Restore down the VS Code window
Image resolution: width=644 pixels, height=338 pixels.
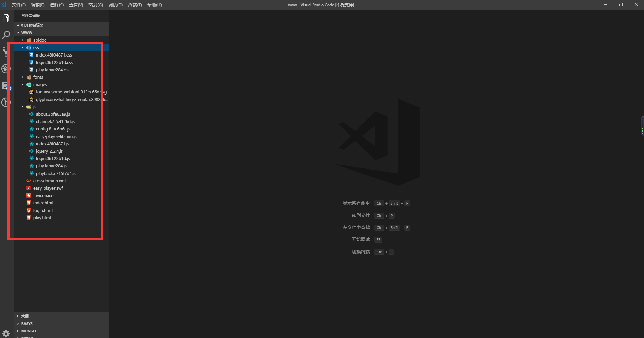pyautogui.click(x=621, y=5)
